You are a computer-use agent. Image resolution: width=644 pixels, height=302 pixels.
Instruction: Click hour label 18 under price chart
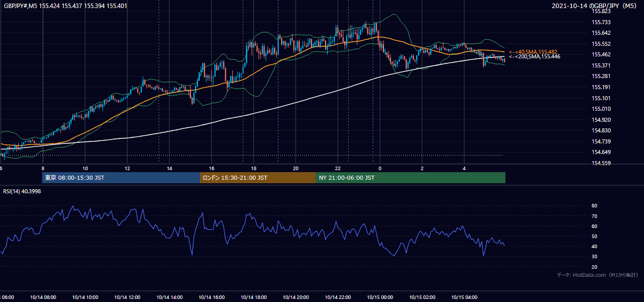(x=253, y=168)
